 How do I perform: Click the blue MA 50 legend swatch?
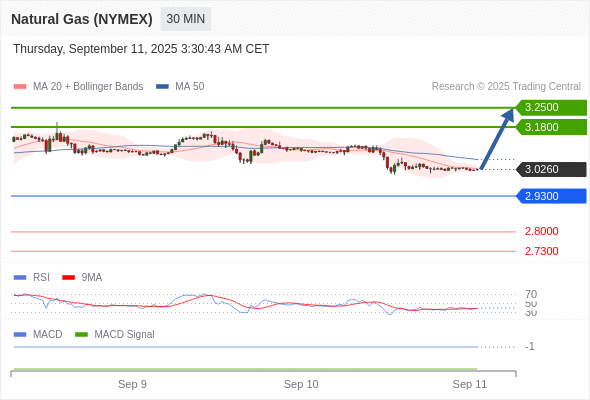162,87
